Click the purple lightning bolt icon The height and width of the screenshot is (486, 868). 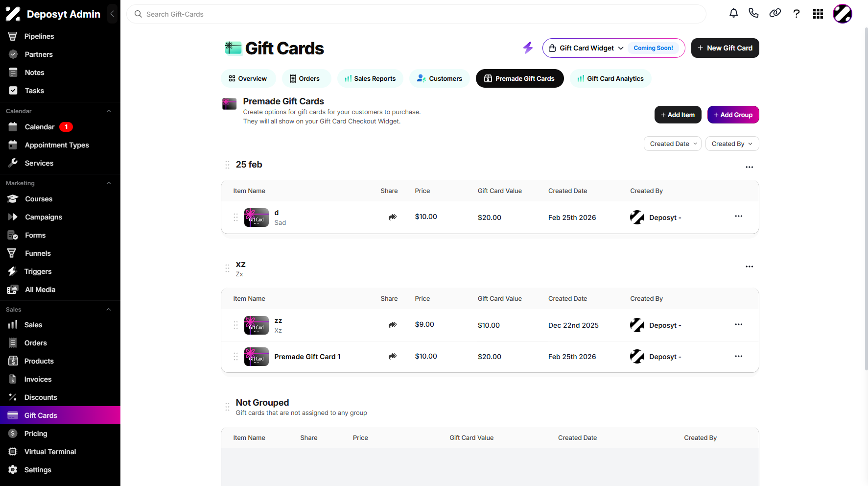click(x=528, y=48)
